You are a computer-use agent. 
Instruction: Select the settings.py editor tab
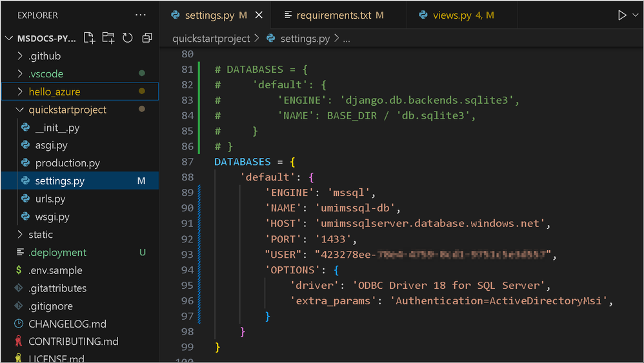click(x=216, y=15)
